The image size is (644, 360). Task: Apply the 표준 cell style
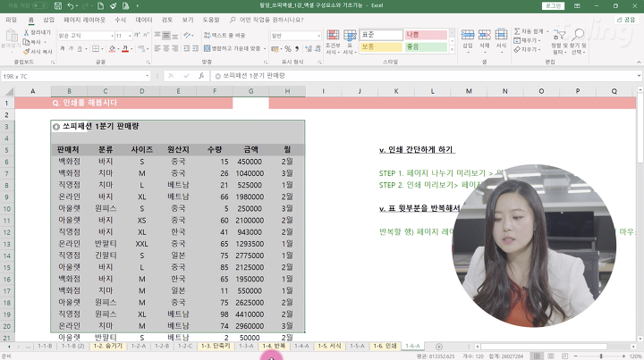381,35
